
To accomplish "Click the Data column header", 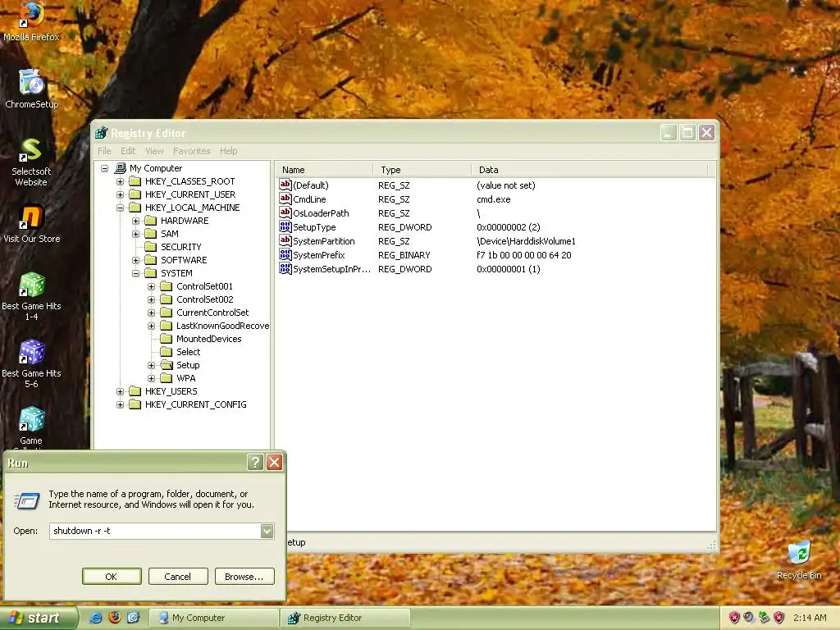I will point(589,170).
